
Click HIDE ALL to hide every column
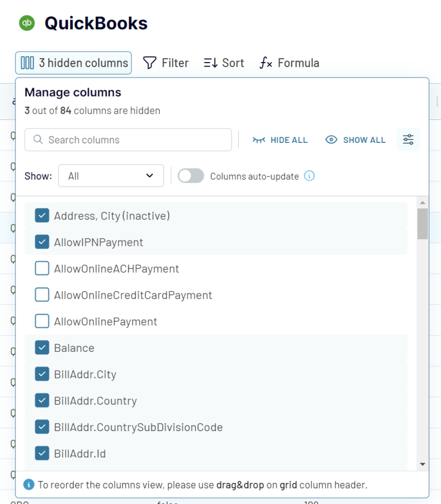coord(288,139)
